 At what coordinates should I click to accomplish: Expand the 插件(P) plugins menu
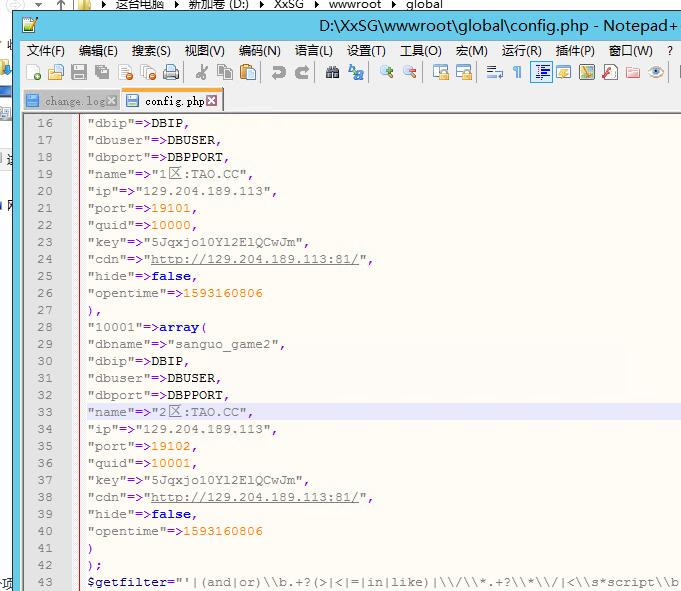click(x=575, y=50)
